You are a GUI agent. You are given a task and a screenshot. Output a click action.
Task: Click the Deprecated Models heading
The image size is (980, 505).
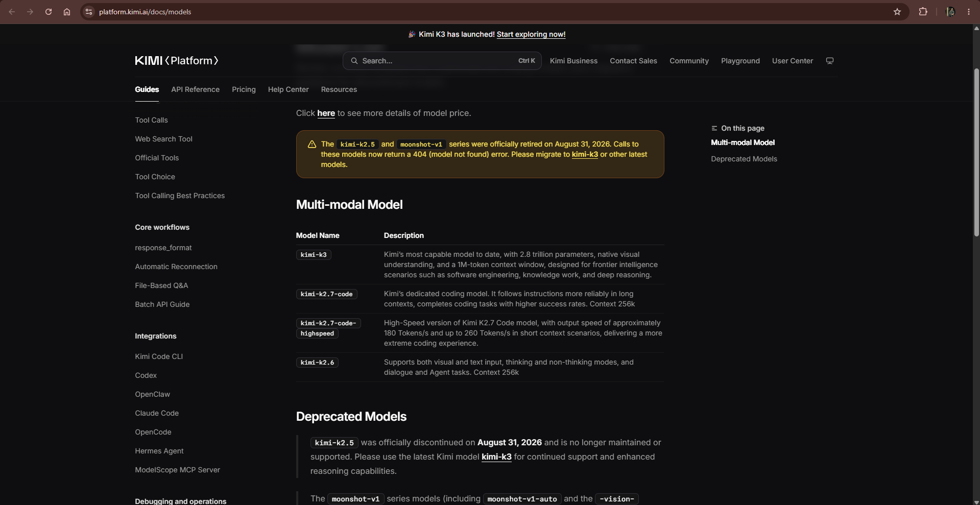click(x=351, y=416)
